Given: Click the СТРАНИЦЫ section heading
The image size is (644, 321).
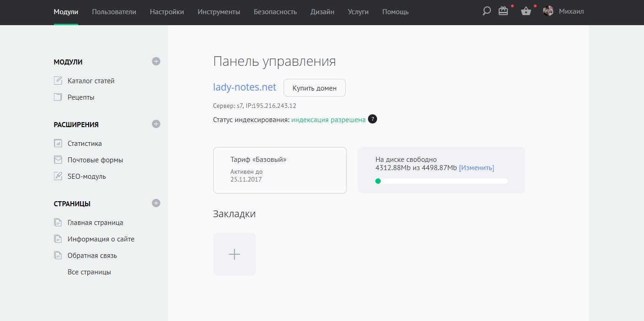Looking at the screenshot, I should pyautogui.click(x=72, y=203).
